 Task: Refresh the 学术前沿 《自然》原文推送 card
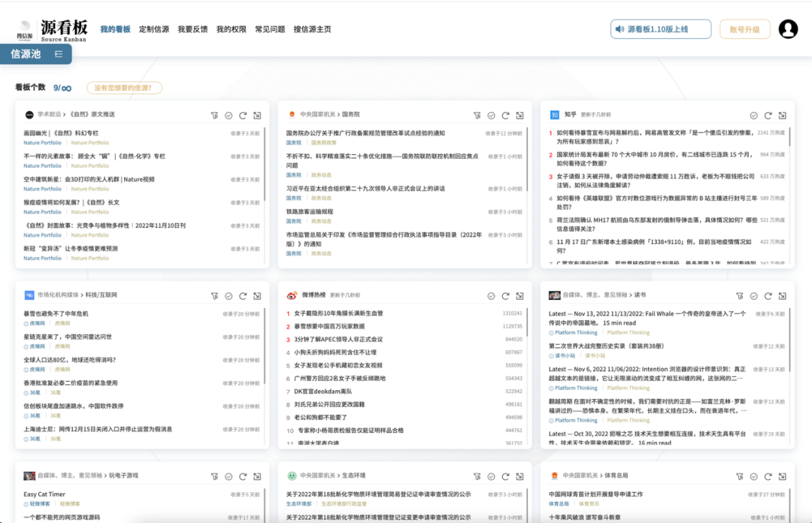[x=243, y=115]
